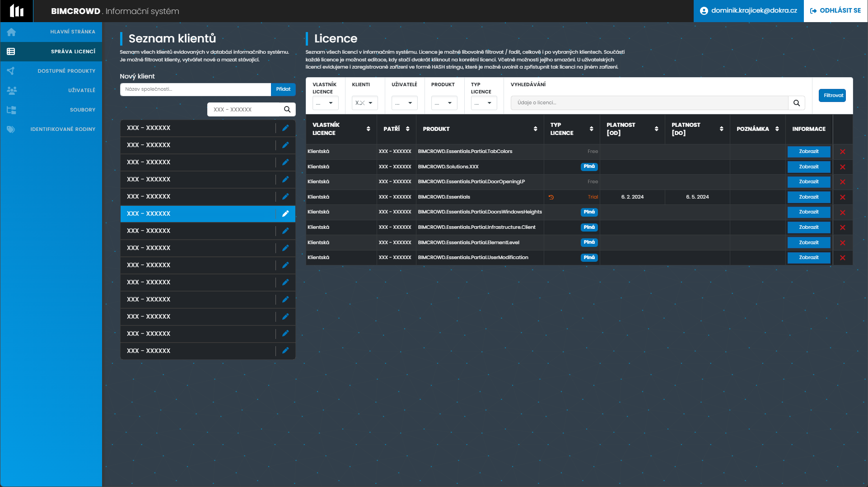Screen dimensions: 868x487
Task: Delete DoorsWindowsHeights licence with red X
Action: 843,213
